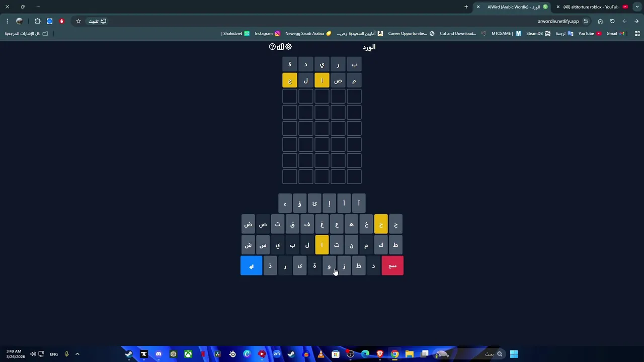
Task: Delete a letter with the red مسح key
Action: 392,265
